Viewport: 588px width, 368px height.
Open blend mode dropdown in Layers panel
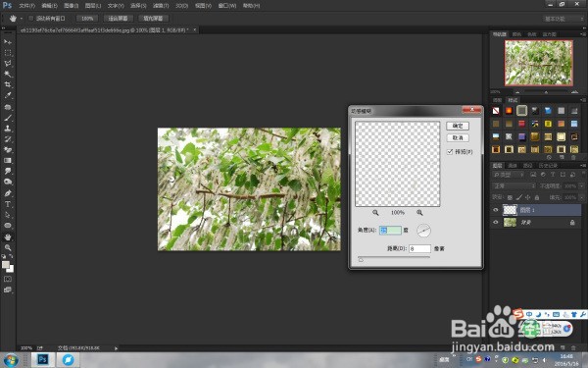[x=514, y=185]
